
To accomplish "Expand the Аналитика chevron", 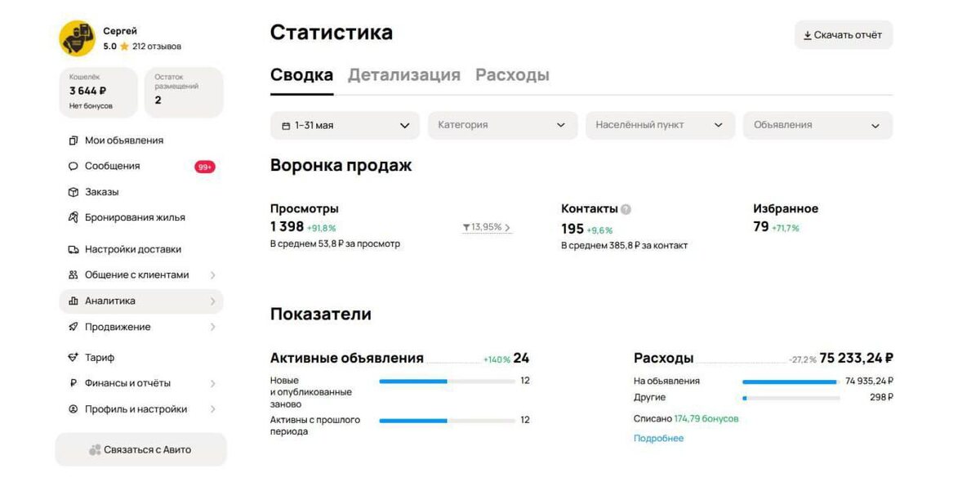I will tap(212, 301).
